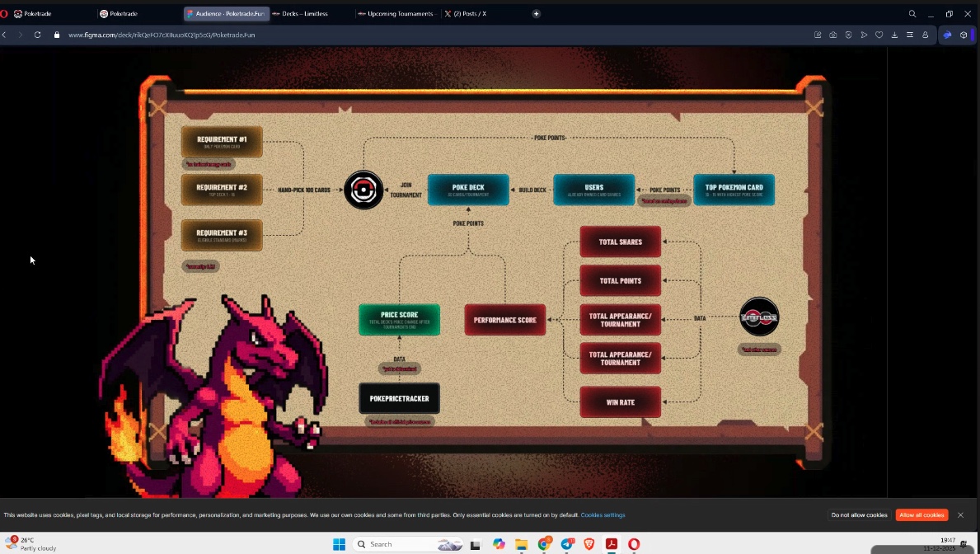The width and height of the screenshot is (980, 554).
Task: Open the ad blocker shield icon
Action: tap(848, 35)
